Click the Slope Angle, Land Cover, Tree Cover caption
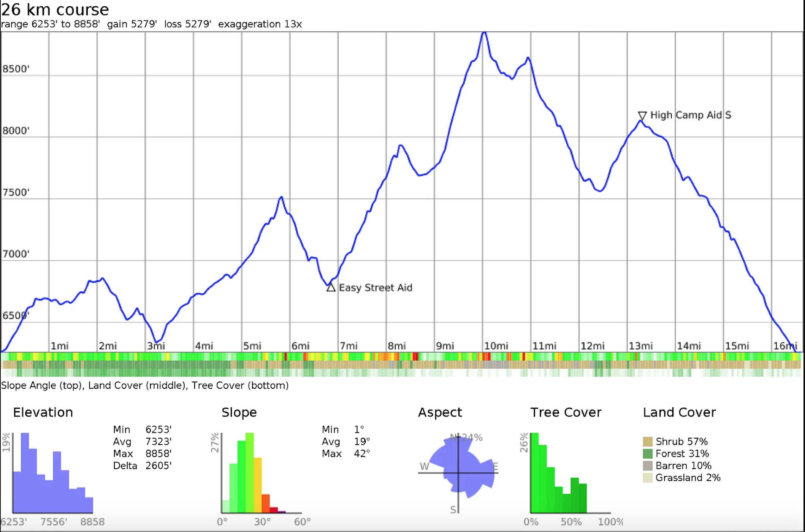This screenshot has height=532, width=805. tap(145, 386)
